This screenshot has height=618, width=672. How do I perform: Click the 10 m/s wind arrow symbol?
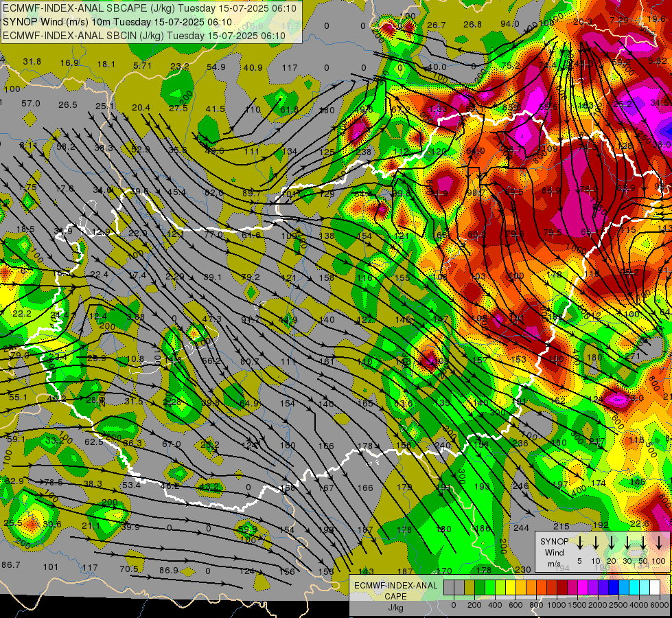(x=596, y=543)
